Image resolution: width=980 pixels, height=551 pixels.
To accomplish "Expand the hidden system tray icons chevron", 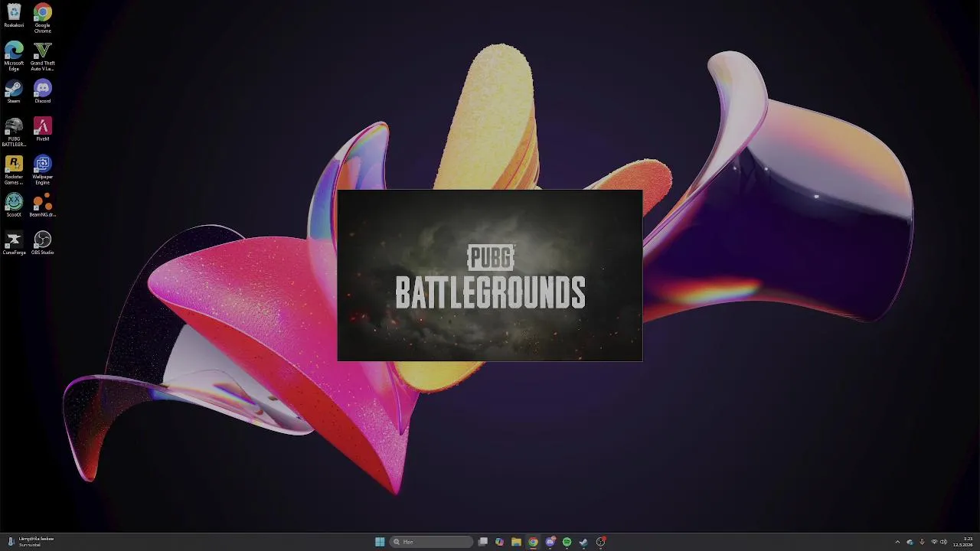I will [x=898, y=542].
